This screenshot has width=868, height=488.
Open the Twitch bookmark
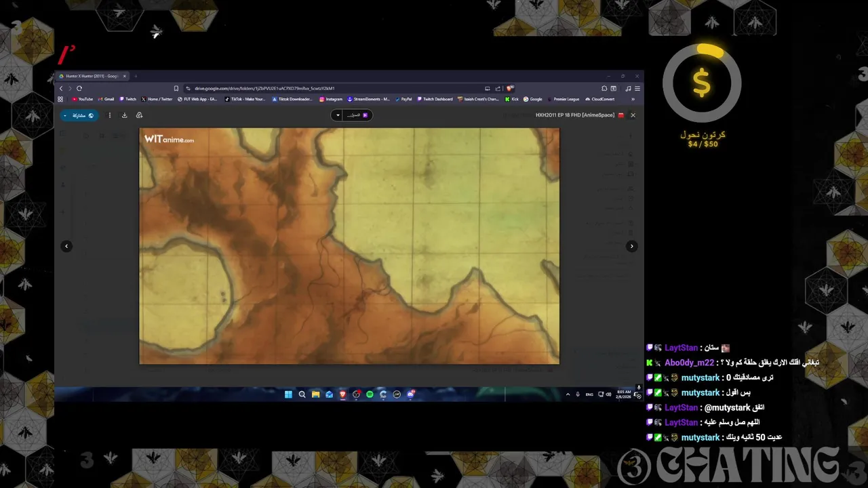point(128,99)
